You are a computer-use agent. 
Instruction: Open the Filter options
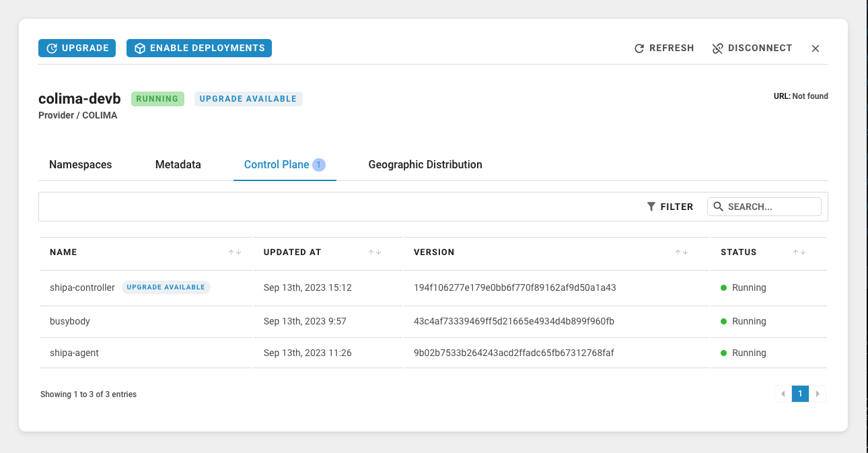pos(670,207)
